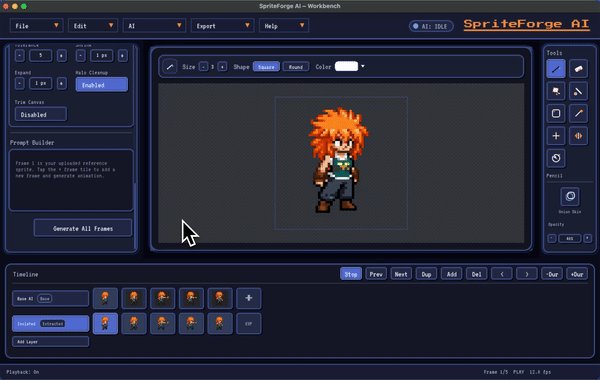Decrease the Tolerance value

pyautogui.click(x=20, y=56)
